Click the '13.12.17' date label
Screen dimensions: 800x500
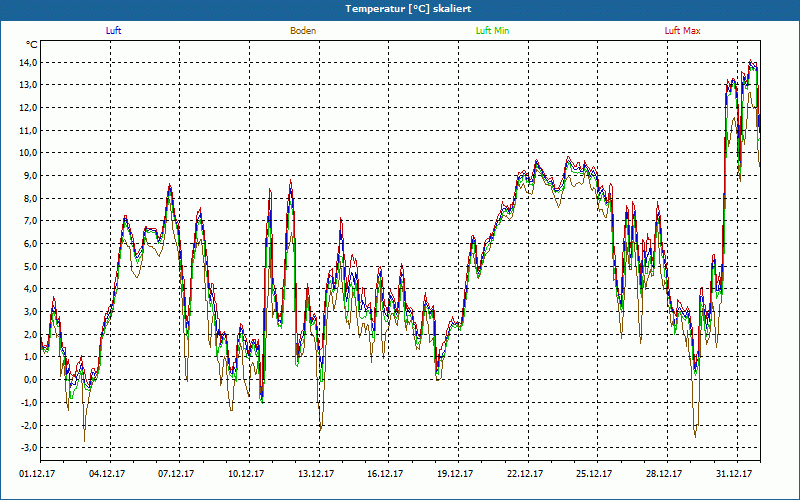[x=316, y=474]
